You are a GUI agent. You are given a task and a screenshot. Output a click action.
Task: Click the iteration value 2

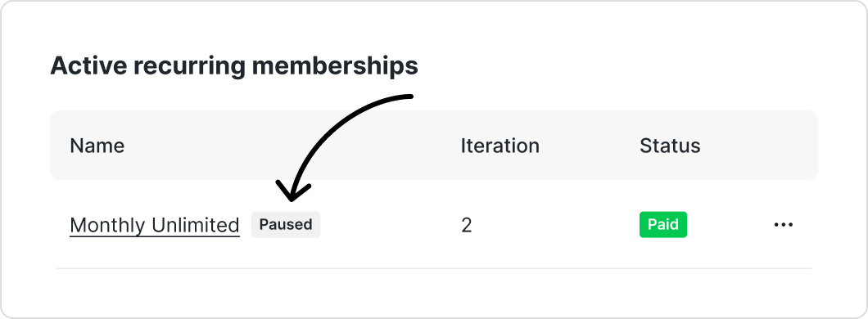pyautogui.click(x=466, y=225)
